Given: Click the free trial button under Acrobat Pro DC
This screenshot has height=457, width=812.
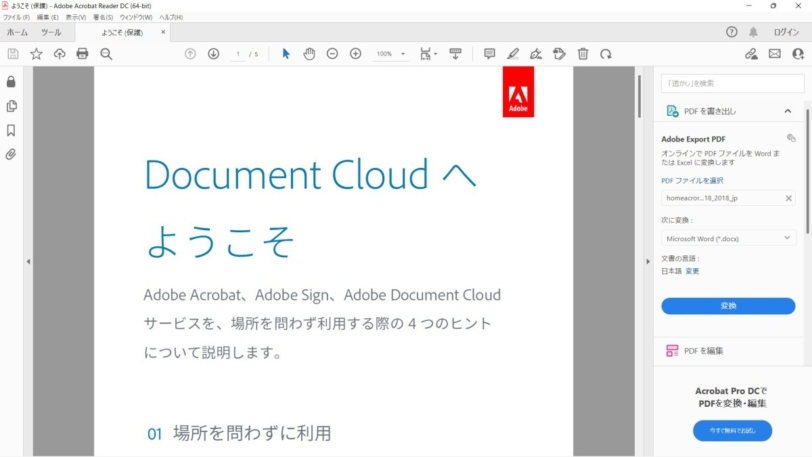Looking at the screenshot, I should point(732,431).
